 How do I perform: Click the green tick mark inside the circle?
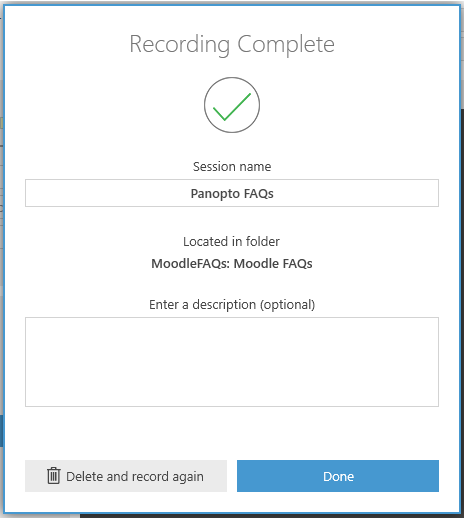(x=232, y=107)
